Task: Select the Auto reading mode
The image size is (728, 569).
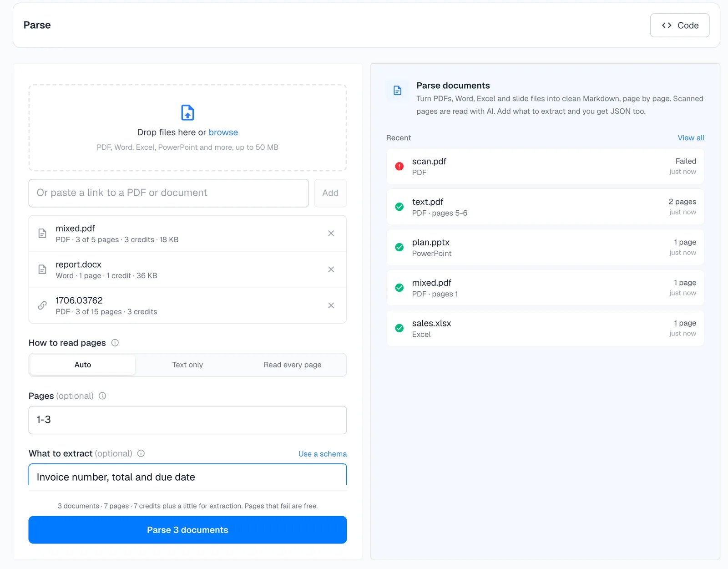Action: click(83, 365)
